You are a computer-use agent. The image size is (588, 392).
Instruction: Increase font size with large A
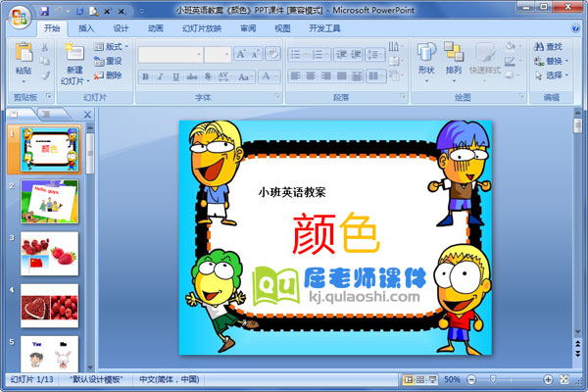tap(240, 55)
